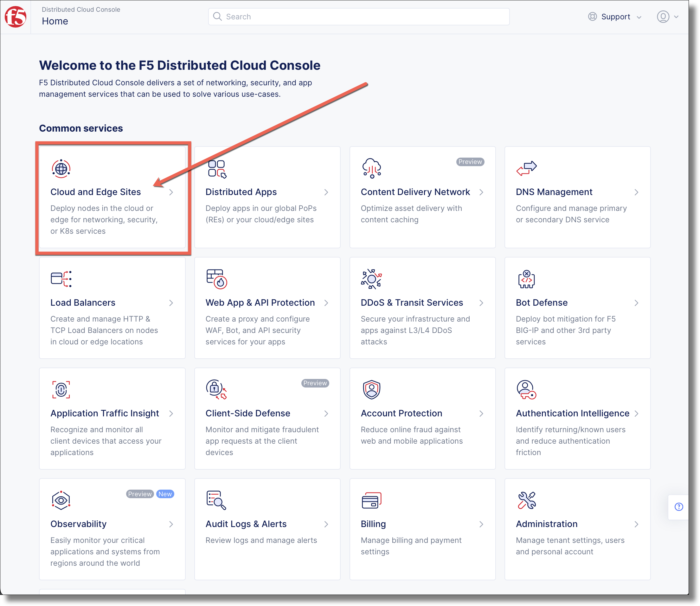
Task: Click the chevron beside Distributed Apps
Action: (326, 192)
